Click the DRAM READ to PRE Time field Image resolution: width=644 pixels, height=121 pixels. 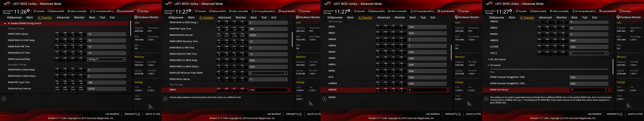(x=268, y=48)
